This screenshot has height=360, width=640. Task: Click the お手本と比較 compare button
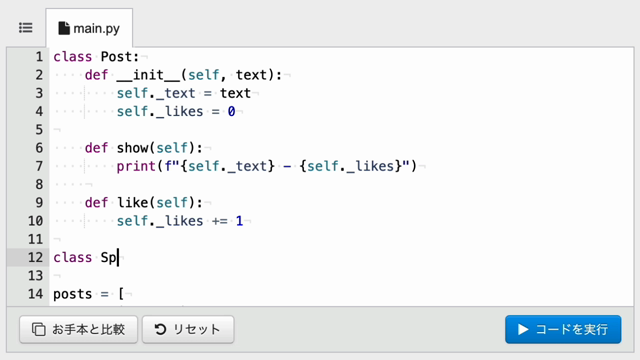click(x=78, y=329)
